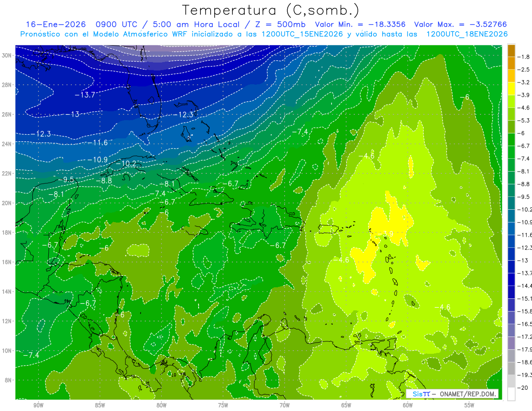Click the "65W" longitude axis label
The height and width of the screenshot is (411, 532).
tap(346, 405)
